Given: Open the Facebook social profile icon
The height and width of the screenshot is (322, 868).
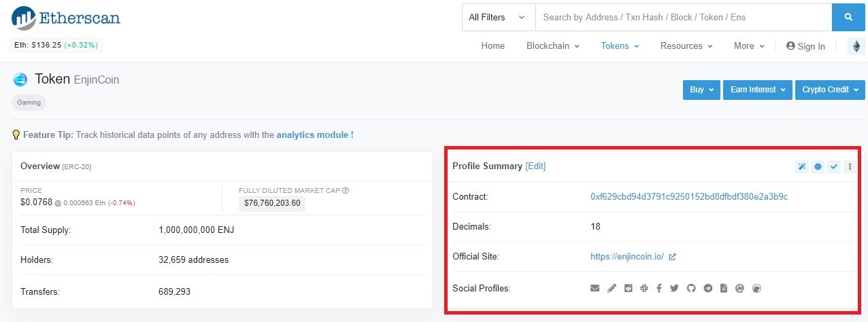Looking at the screenshot, I should tap(659, 288).
